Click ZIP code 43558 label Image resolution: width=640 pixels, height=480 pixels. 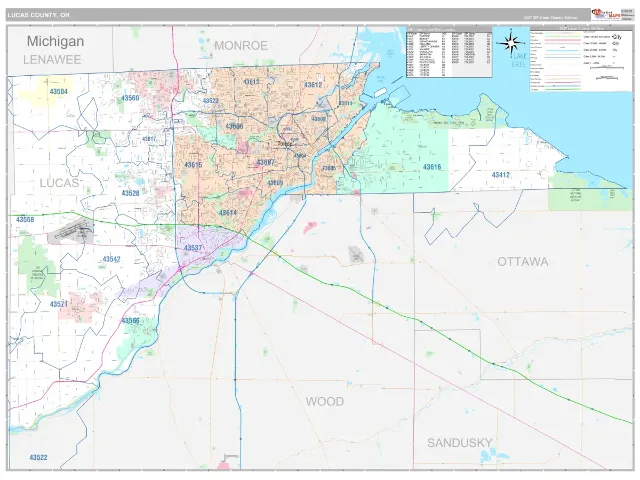tap(25, 220)
